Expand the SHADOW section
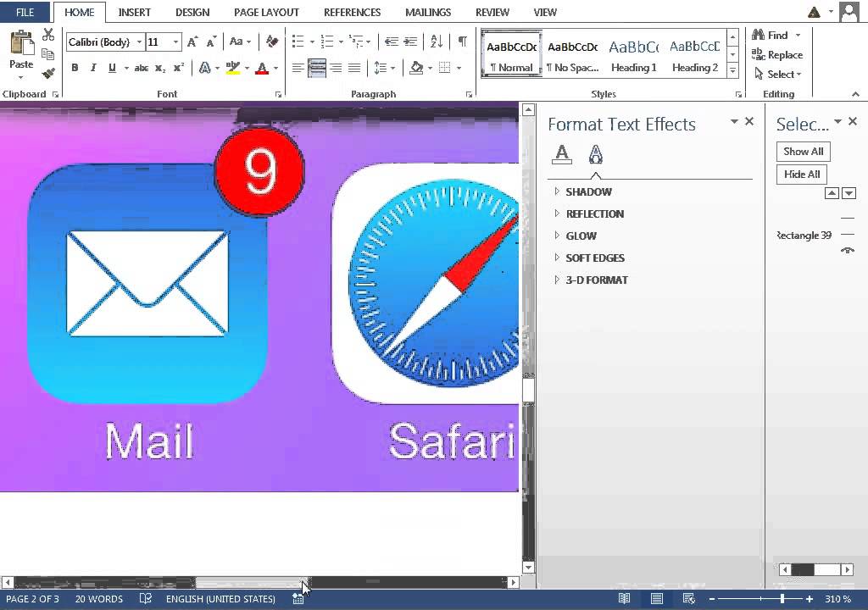Viewport: 868px width, 610px height. pyautogui.click(x=588, y=191)
